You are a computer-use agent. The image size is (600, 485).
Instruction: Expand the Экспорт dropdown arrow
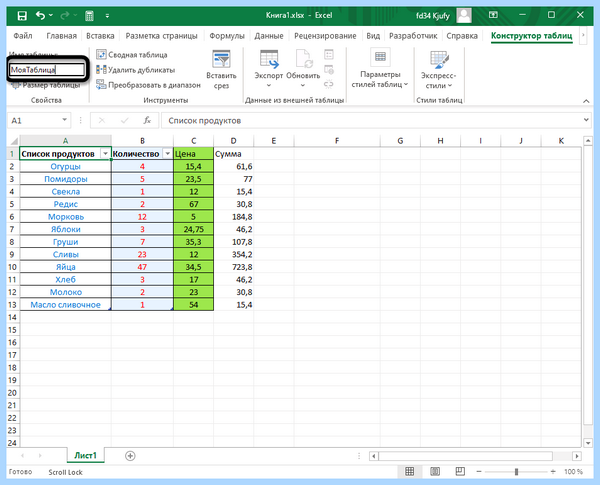click(269, 85)
